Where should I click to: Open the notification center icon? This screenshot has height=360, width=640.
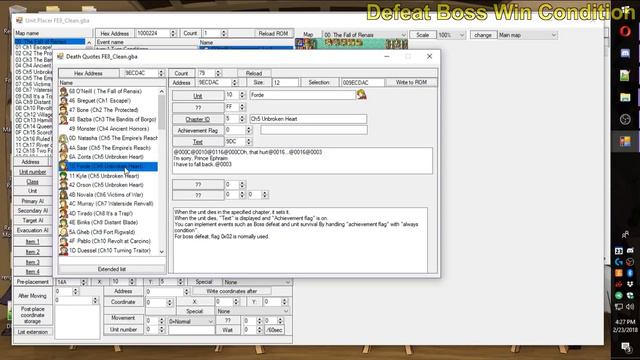(x=626, y=347)
